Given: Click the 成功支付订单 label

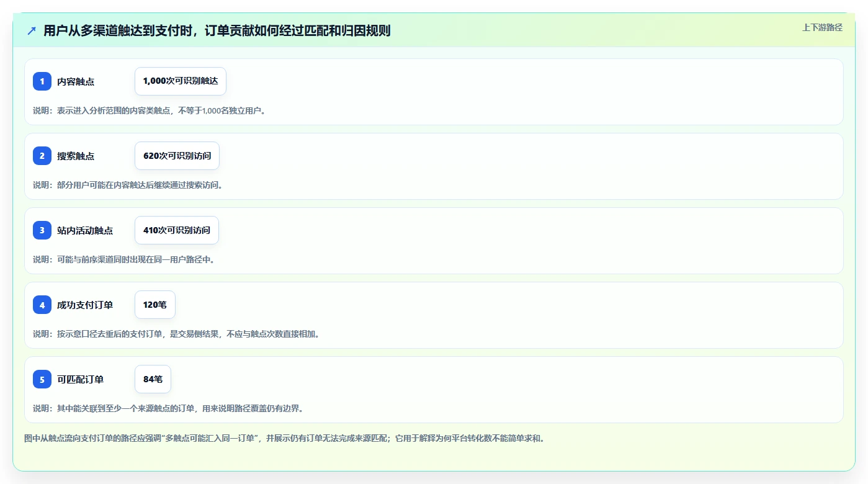Looking at the screenshot, I should click(85, 305).
